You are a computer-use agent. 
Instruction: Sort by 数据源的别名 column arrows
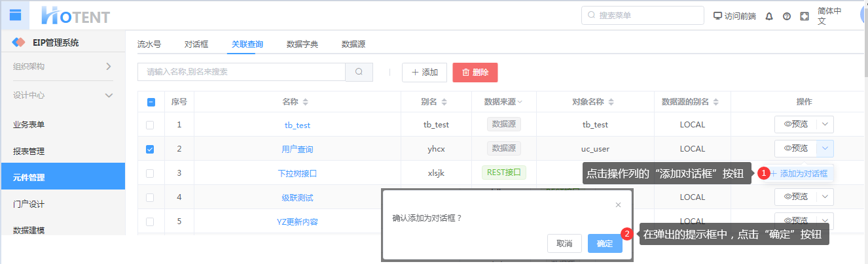coord(716,102)
